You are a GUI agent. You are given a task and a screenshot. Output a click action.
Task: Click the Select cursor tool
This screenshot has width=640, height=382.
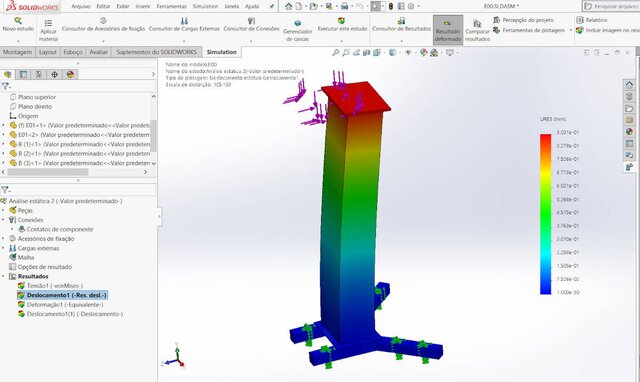coord(376,6)
